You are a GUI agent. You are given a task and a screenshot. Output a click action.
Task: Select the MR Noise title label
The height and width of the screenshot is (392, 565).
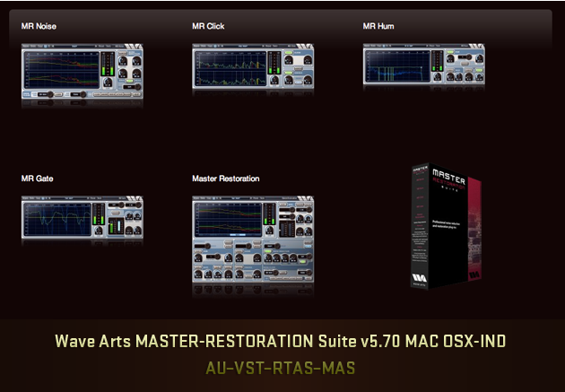(x=39, y=26)
